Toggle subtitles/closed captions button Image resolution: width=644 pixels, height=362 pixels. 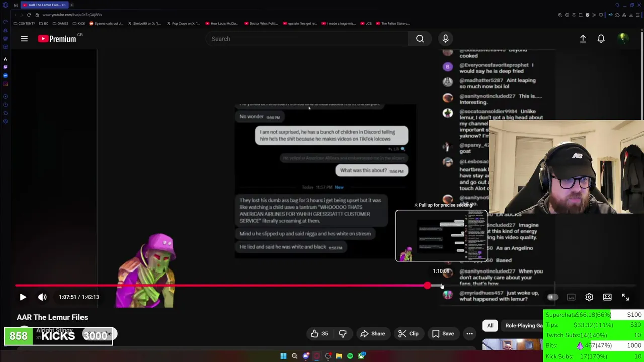(x=571, y=297)
